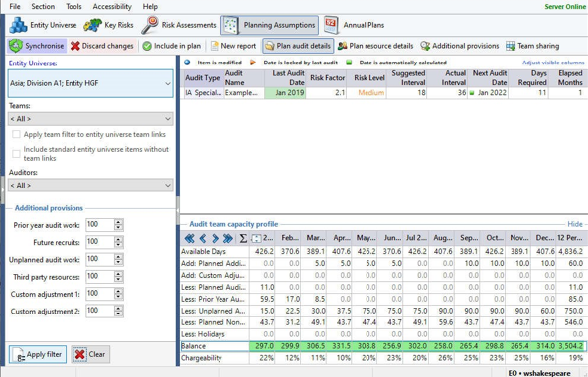The width and height of the screenshot is (588, 377).
Task: Create a New report
Action: point(233,46)
